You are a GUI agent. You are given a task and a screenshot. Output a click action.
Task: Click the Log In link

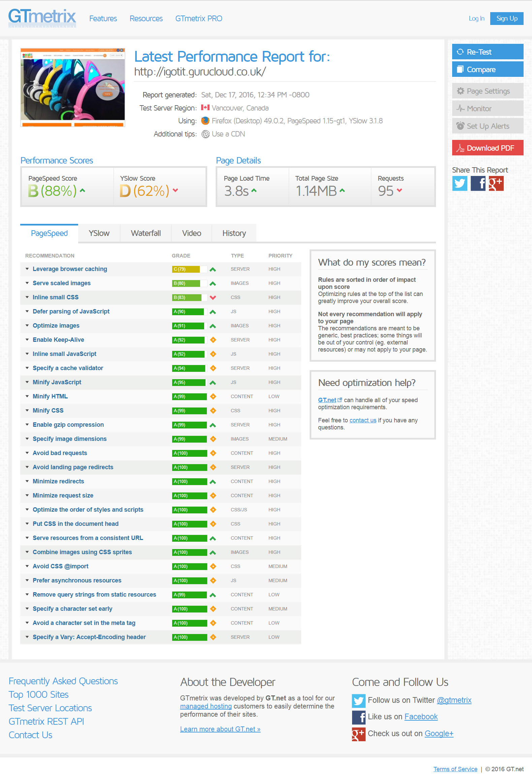pos(476,19)
